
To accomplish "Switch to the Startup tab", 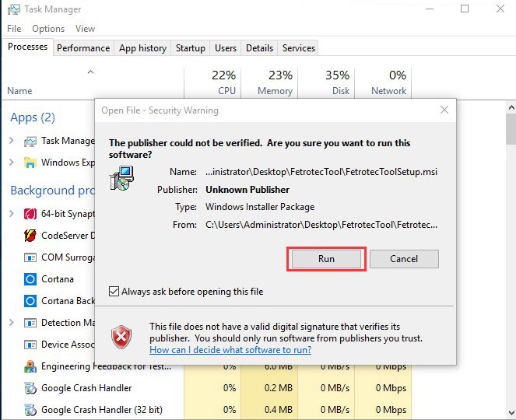I will 190,48.
